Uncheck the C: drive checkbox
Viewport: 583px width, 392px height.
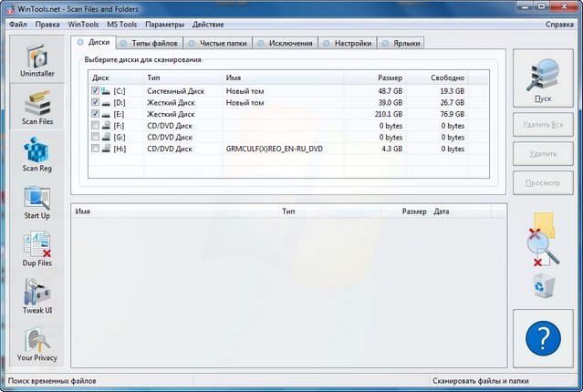96,91
